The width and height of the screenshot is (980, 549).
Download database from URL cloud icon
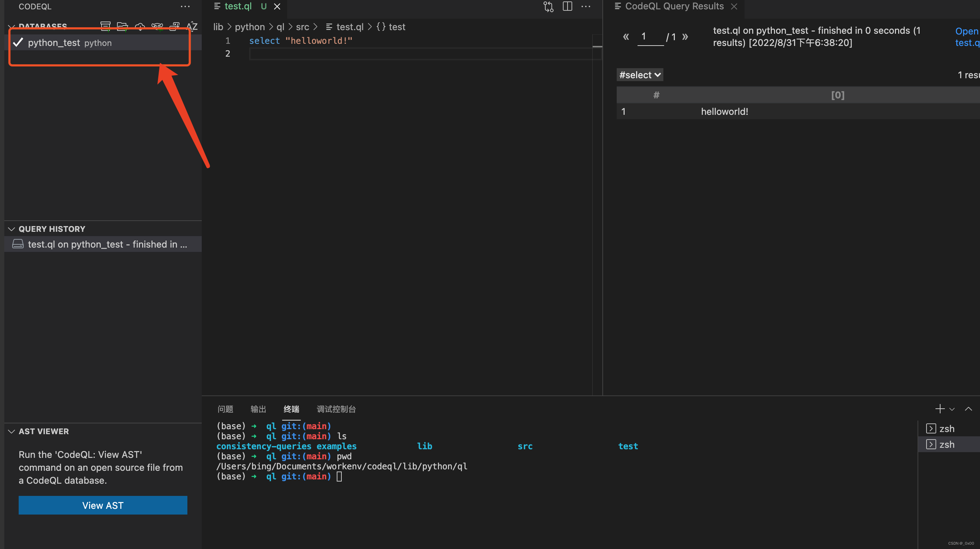pyautogui.click(x=140, y=26)
